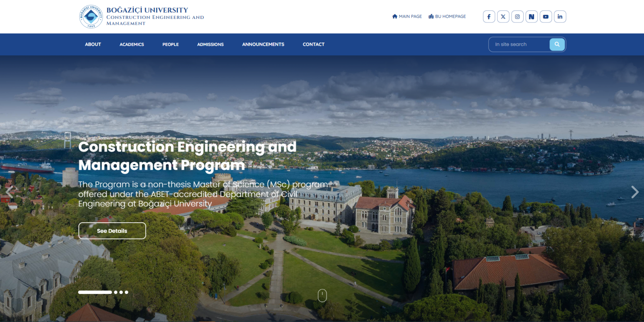
Task: Expand the Admissions menu
Action: 210,44
